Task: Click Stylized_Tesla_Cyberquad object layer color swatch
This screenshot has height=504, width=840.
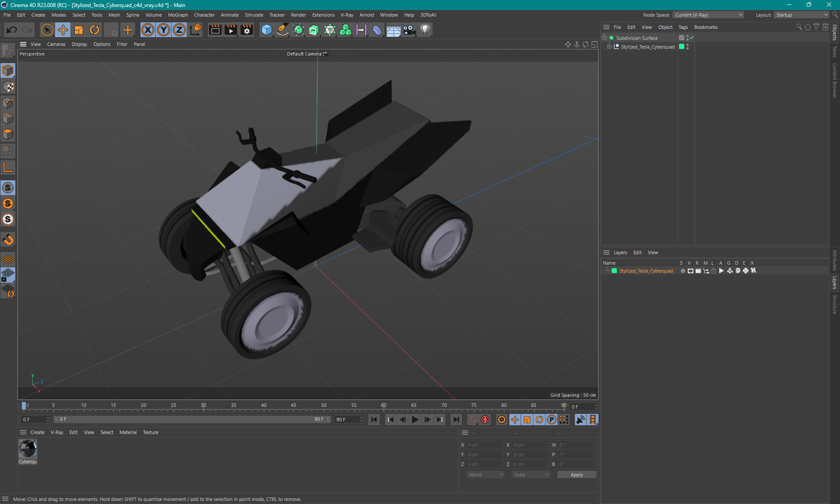Action: point(682,46)
